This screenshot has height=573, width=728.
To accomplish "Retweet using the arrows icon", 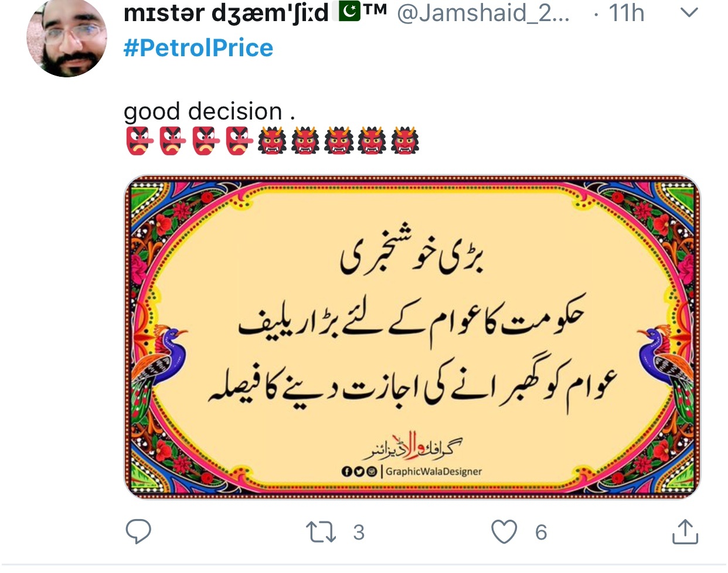I will coord(321,532).
